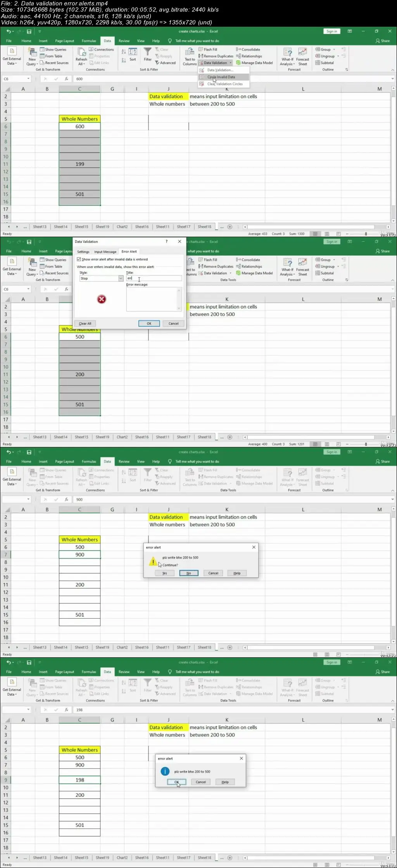This screenshot has width=397, height=868.
Task: Click the Remove Duplicates icon in the top frame
Action: [x=201, y=56]
